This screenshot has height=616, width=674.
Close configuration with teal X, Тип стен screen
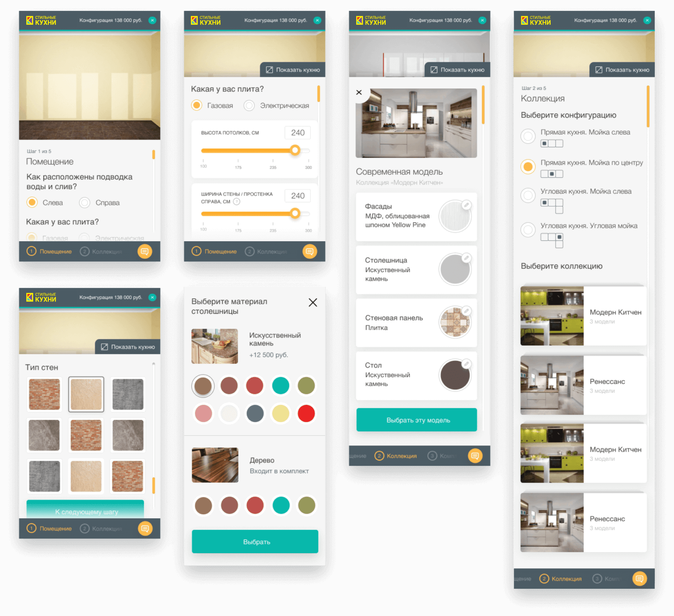coord(152,297)
